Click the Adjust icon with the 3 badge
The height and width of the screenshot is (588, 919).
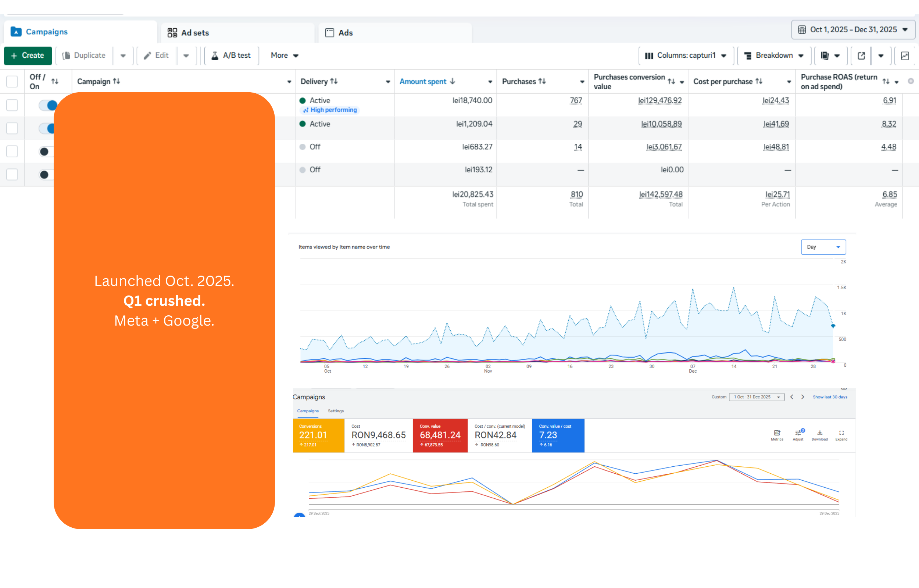798,433
